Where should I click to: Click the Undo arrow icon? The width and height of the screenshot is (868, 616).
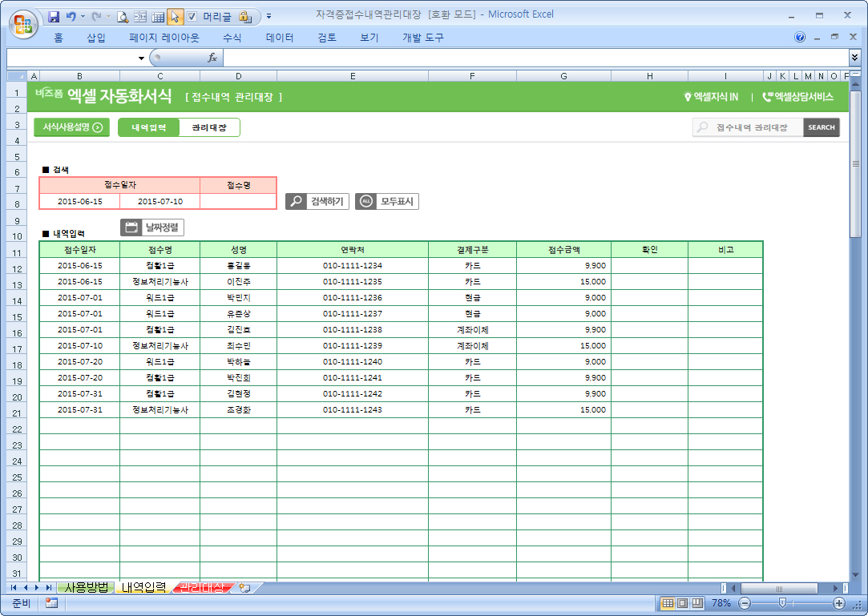click(x=71, y=16)
